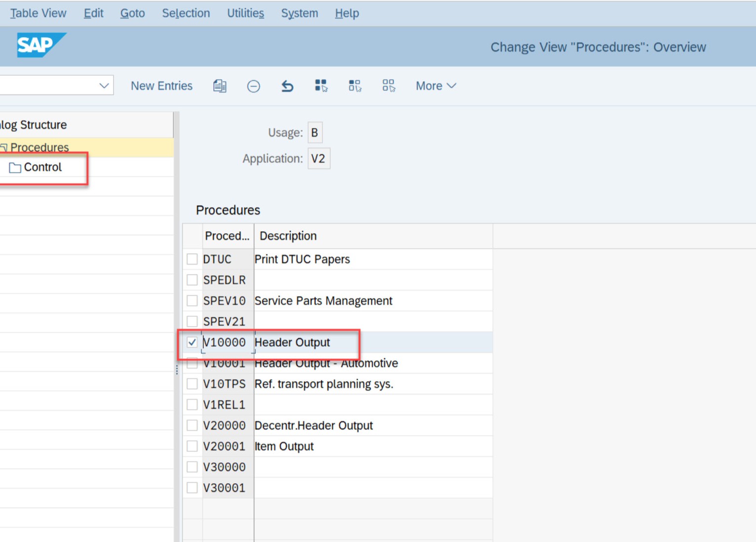Check the V20001 row checkbox

point(192,446)
